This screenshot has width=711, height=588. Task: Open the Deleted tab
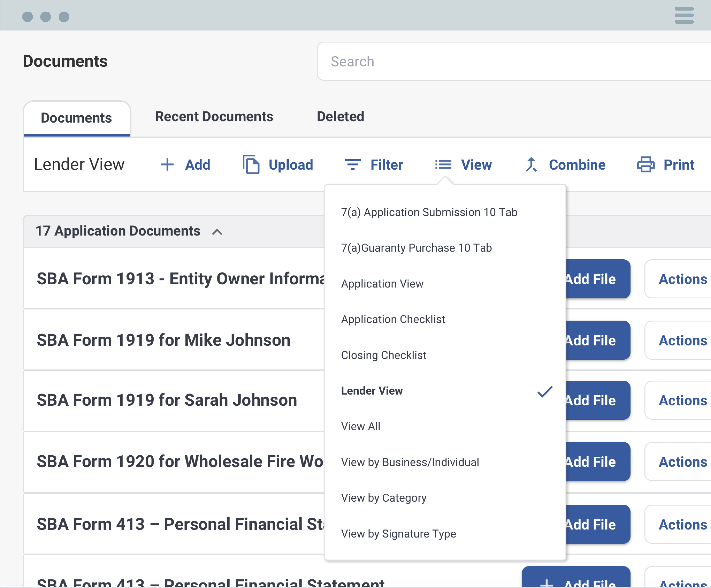click(x=340, y=116)
